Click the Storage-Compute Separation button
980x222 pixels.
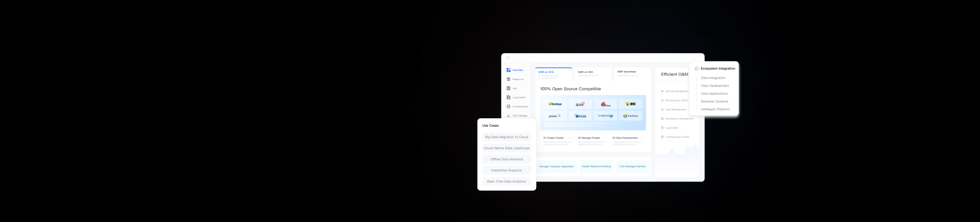556,166
